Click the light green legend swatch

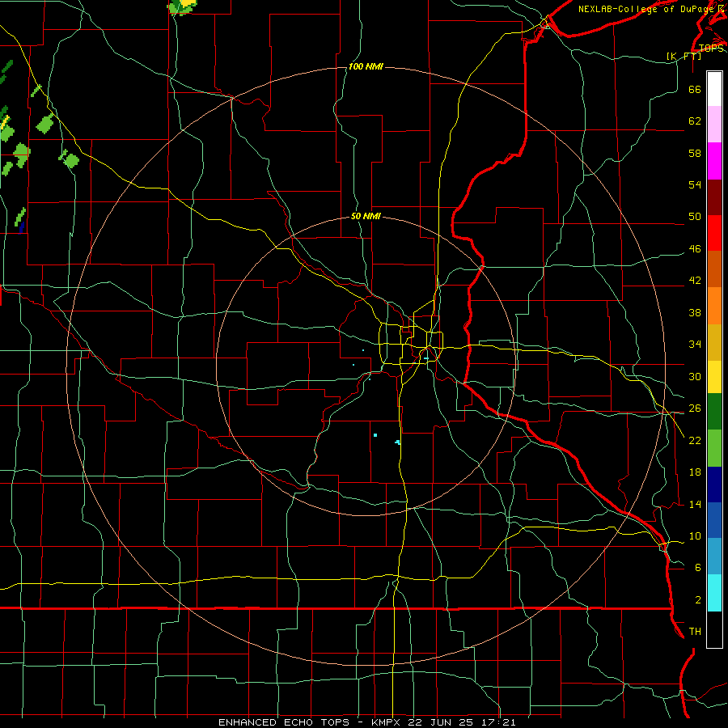(x=714, y=448)
